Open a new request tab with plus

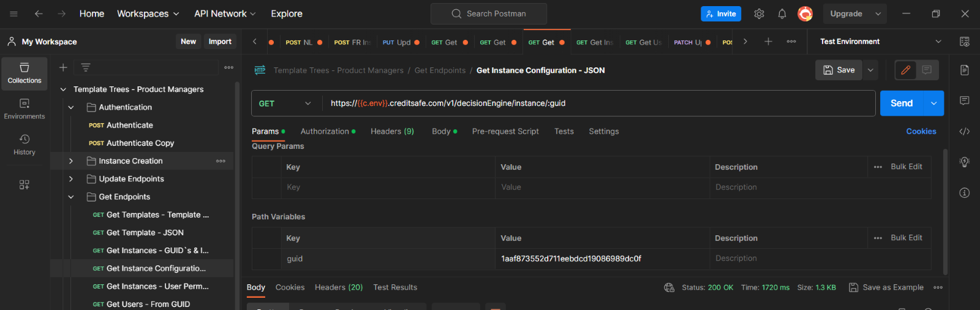pos(768,42)
